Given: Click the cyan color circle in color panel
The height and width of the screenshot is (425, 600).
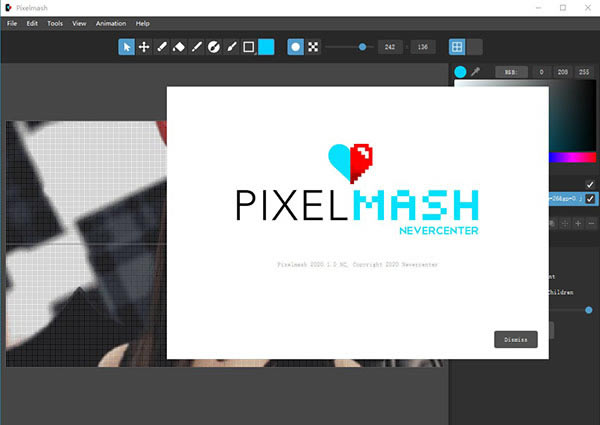Looking at the screenshot, I should (460, 72).
